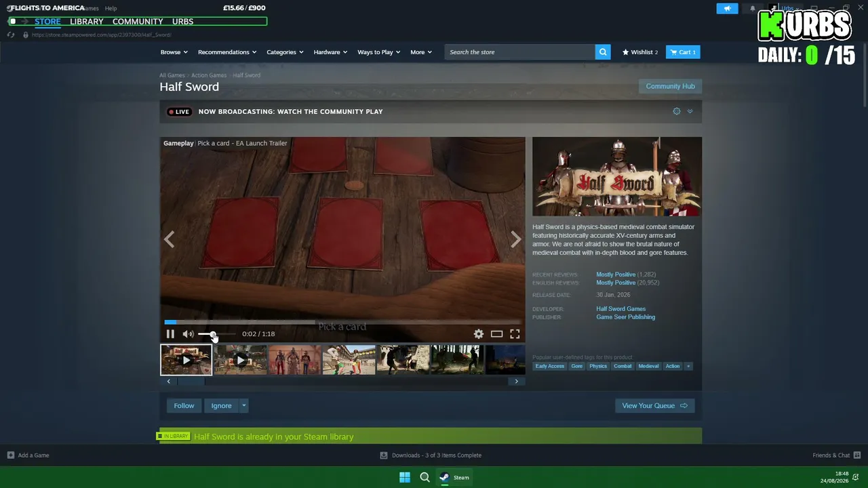The width and height of the screenshot is (868, 488).
Task: Click View Your Queue button
Action: (654, 406)
